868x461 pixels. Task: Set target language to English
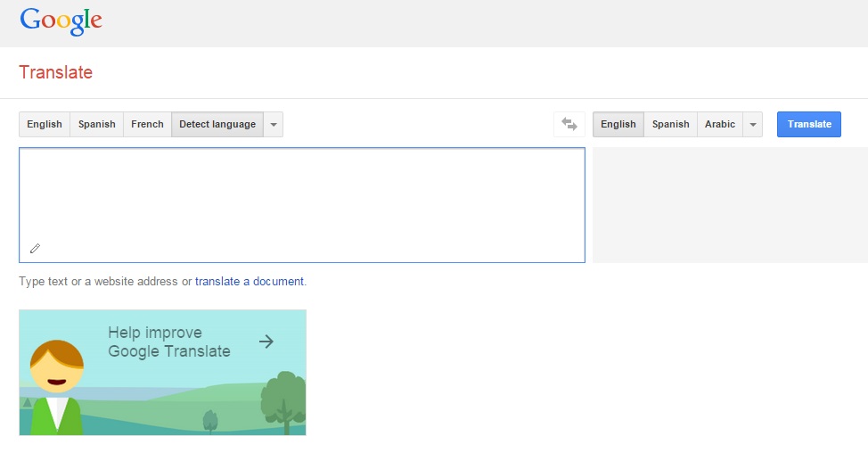click(618, 125)
